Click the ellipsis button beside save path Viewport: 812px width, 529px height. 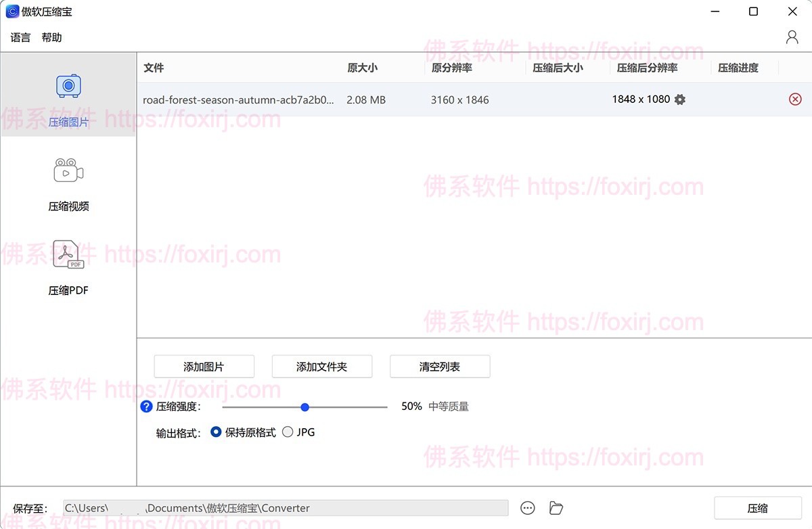(x=527, y=507)
